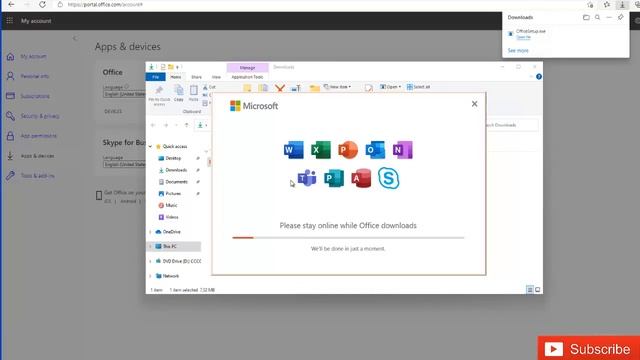
Task: Open the Open dropdown in Explorer ribbon
Action: coord(390,87)
